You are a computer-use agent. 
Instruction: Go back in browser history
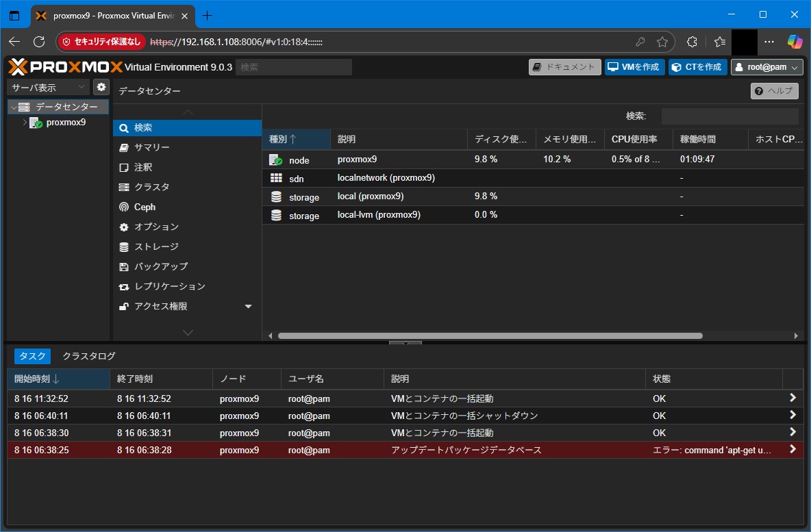(14, 42)
